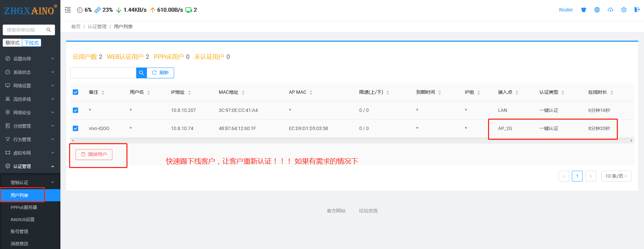Open the PPPoE服务器 menu item

[x=24, y=207]
